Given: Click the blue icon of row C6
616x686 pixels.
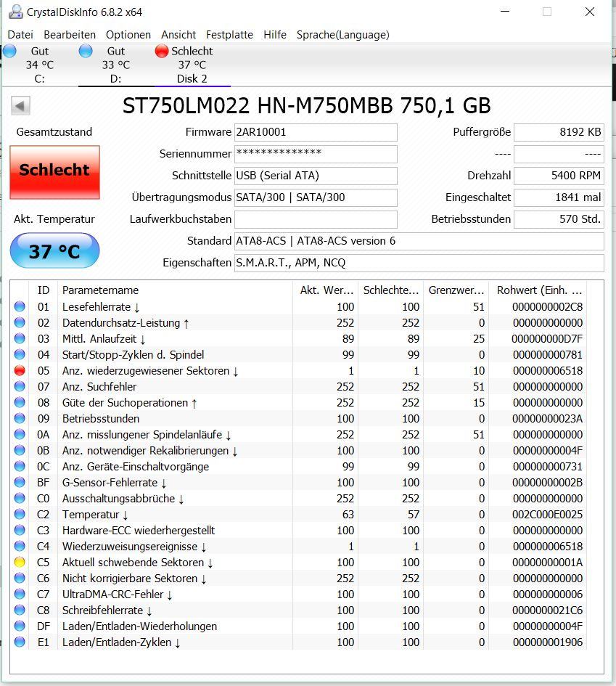Looking at the screenshot, I should click(20, 578).
